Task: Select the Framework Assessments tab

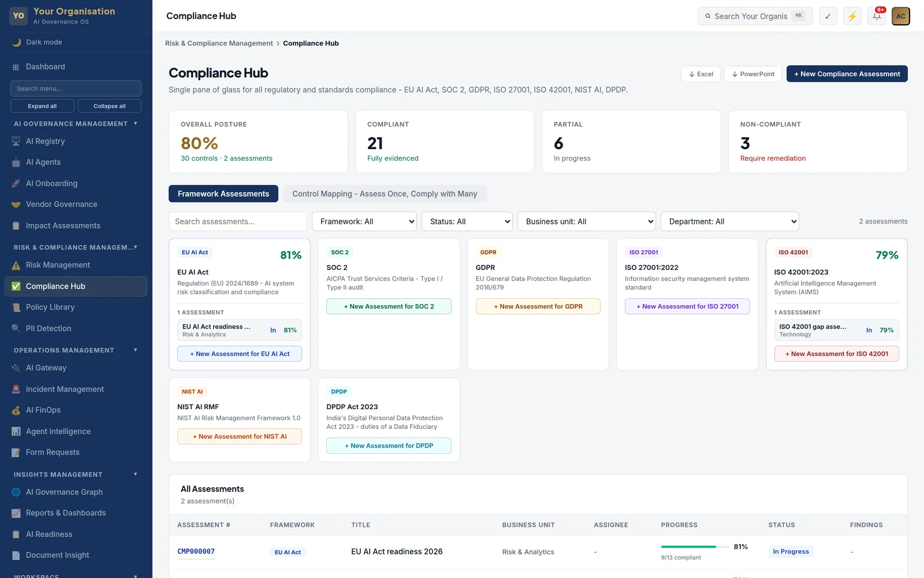Action: coord(223,194)
